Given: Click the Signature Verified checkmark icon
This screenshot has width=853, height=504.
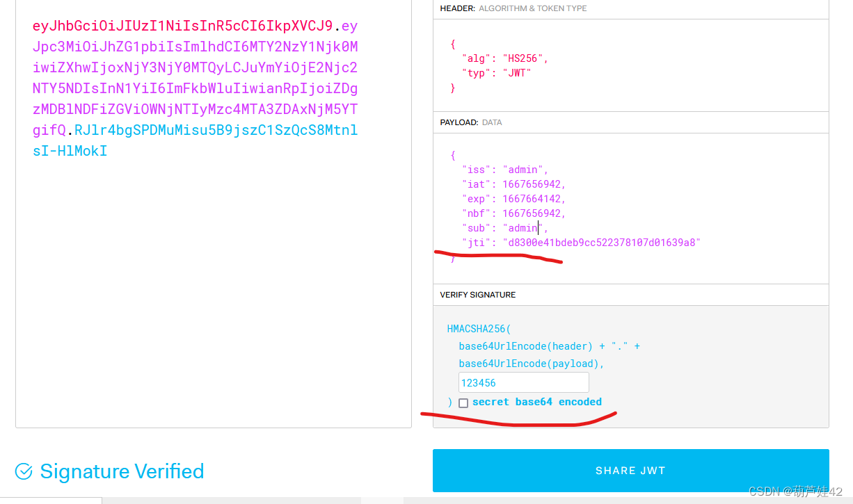Looking at the screenshot, I should click(23, 471).
